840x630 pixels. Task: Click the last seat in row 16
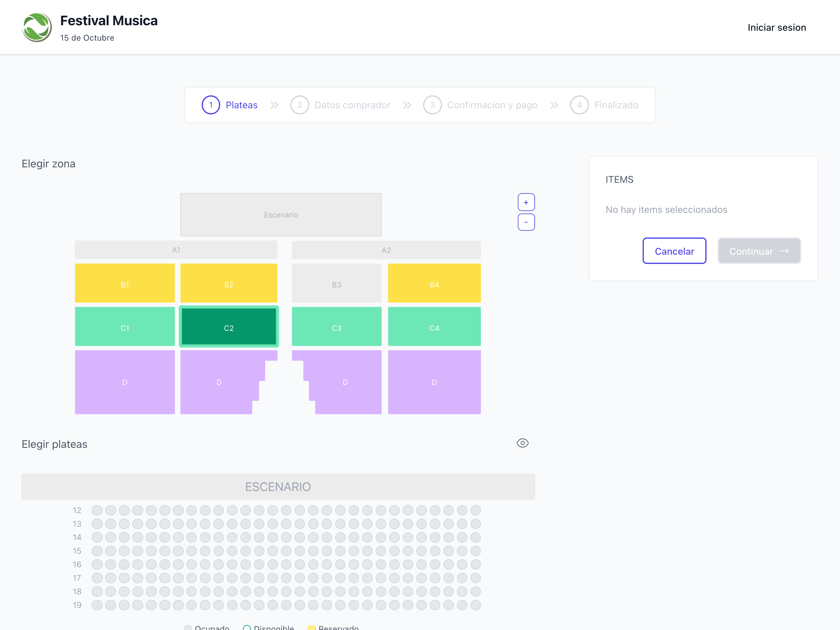[475, 564]
